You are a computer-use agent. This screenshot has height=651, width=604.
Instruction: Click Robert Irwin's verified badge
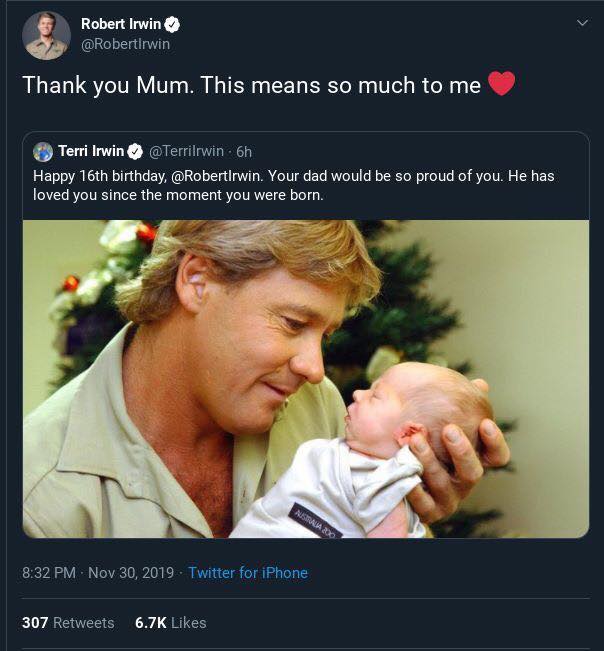tap(172, 24)
